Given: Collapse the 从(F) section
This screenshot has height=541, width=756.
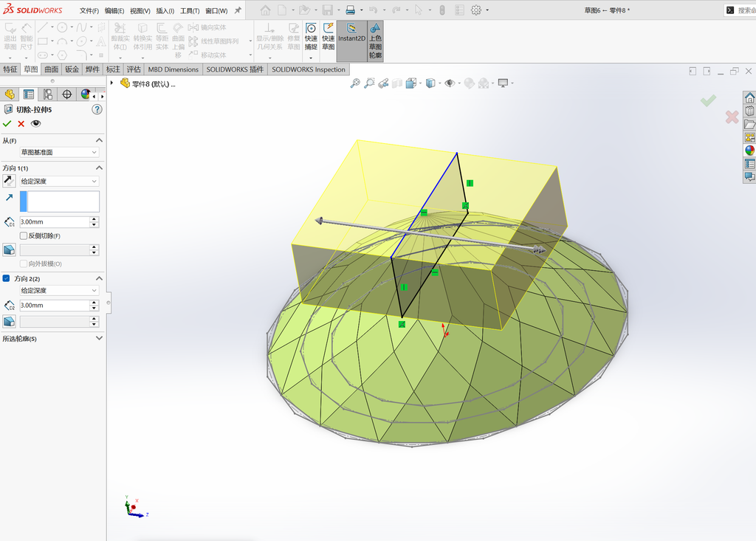Looking at the screenshot, I should coord(99,140).
